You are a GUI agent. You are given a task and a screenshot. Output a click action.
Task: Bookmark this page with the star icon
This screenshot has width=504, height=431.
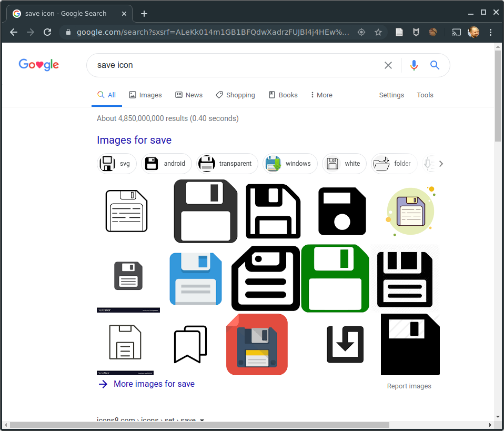(x=378, y=32)
